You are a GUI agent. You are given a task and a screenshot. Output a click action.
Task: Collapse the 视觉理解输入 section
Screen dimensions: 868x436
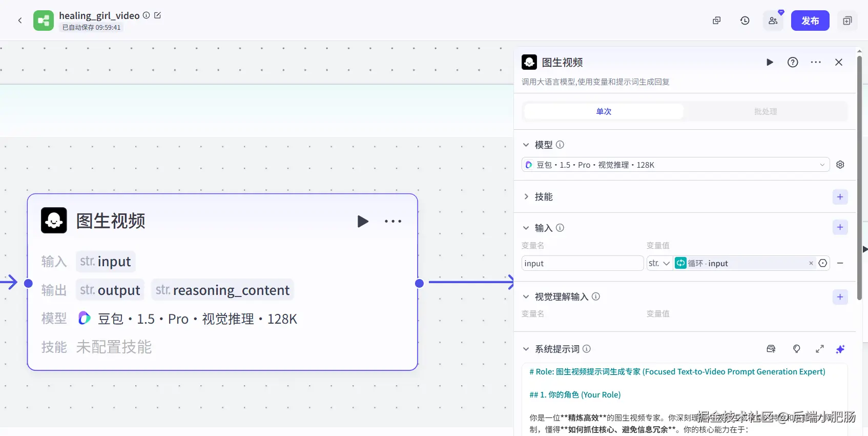point(526,296)
